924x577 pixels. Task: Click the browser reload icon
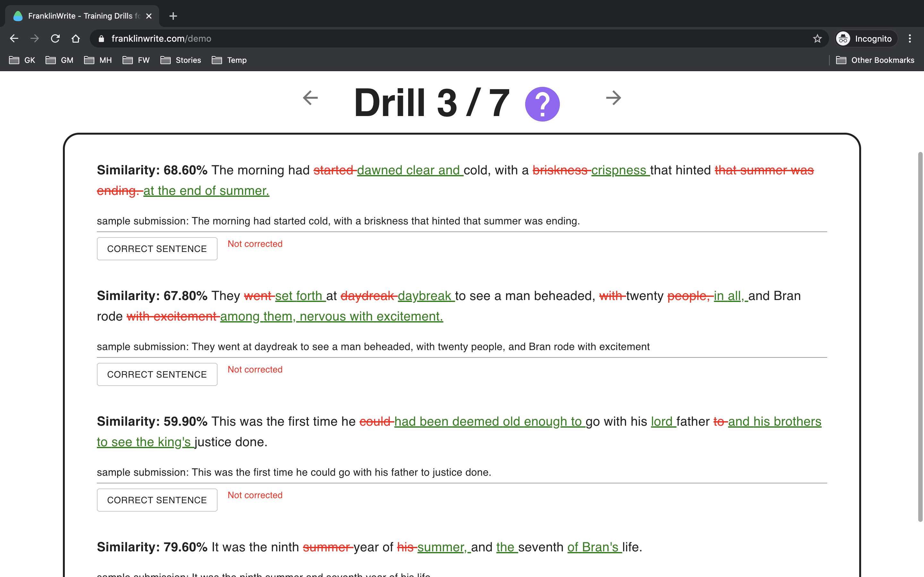tap(56, 38)
